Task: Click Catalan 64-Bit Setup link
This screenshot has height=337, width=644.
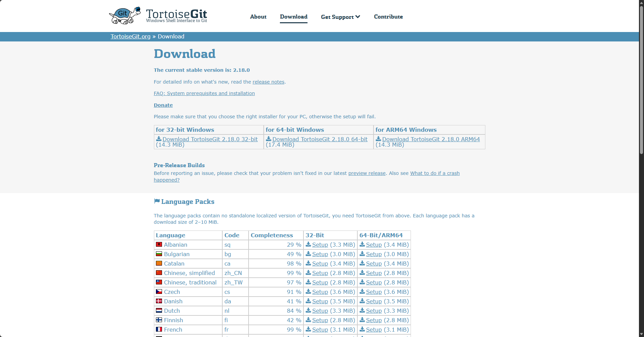Action: (x=374, y=264)
